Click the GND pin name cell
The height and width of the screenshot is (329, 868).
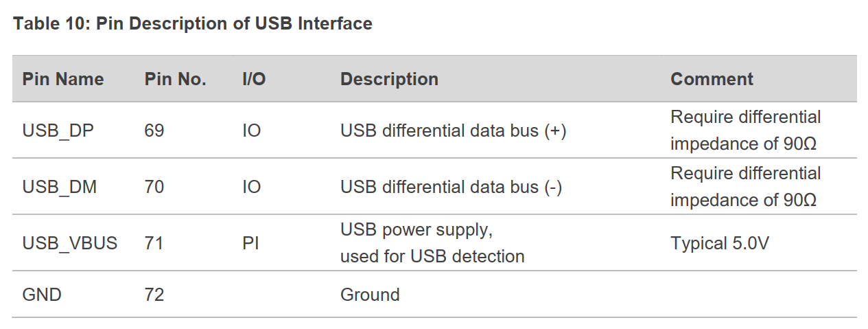[42, 295]
